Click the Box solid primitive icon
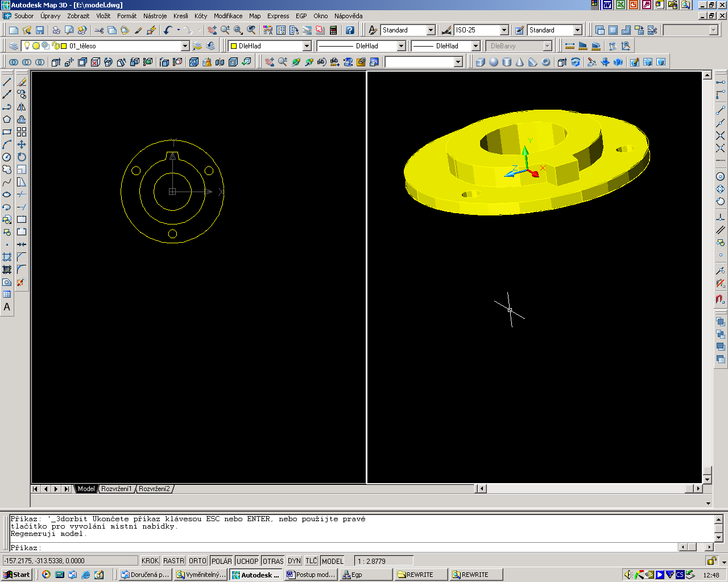This screenshot has width=728, height=582. [481, 62]
